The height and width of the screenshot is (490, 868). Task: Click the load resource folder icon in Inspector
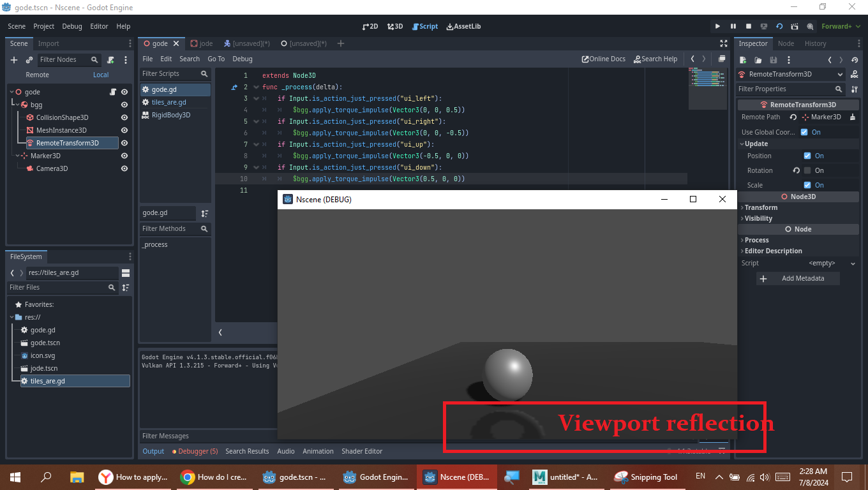click(758, 60)
